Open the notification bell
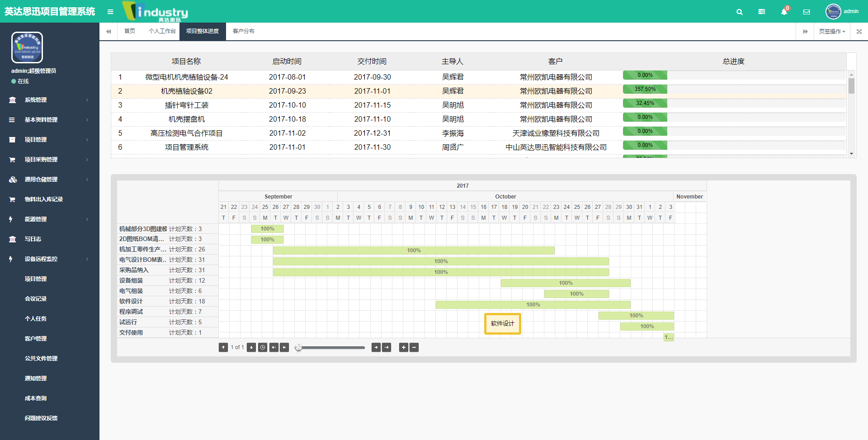Viewport: 868px width, 440px height. pyautogui.click(x=784, y=12)
